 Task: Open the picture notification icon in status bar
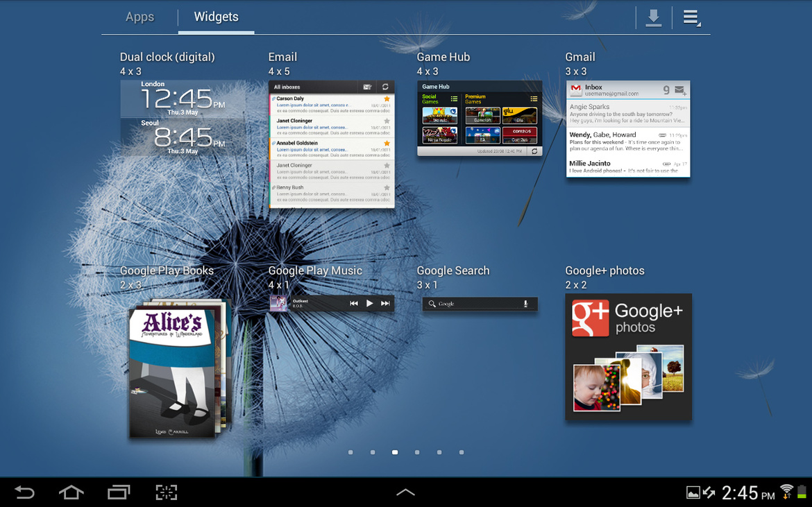[x=693, y=492]
